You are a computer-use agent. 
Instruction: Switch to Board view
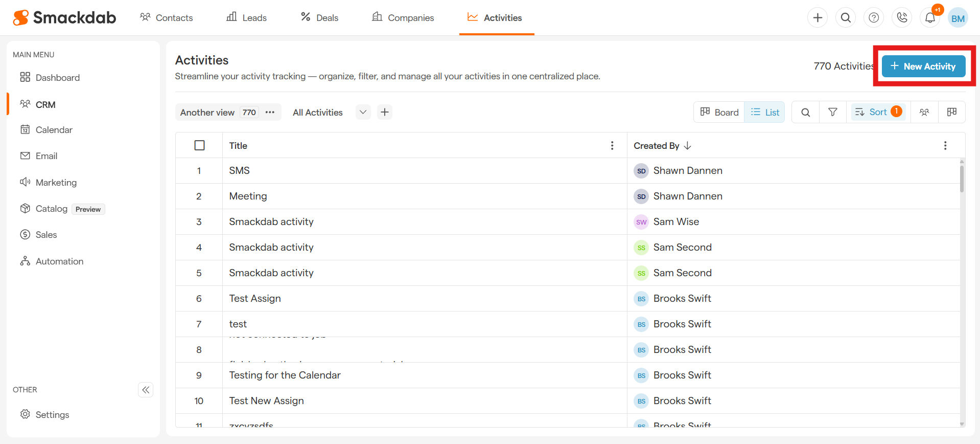[719, 112]
